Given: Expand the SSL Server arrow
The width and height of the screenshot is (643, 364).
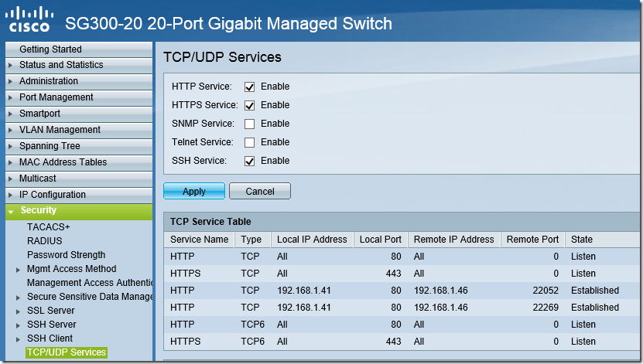Looking at the screenshot, I should (18, 311).
